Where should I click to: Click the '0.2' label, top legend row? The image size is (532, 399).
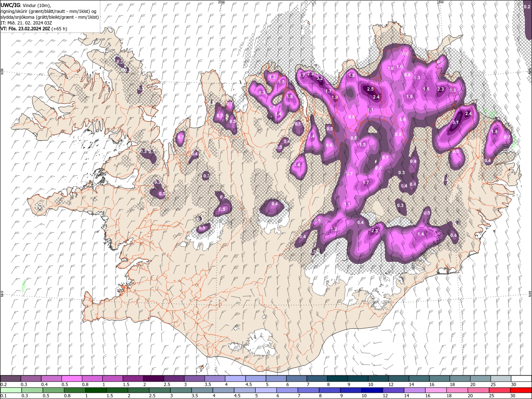click(3, 385)
